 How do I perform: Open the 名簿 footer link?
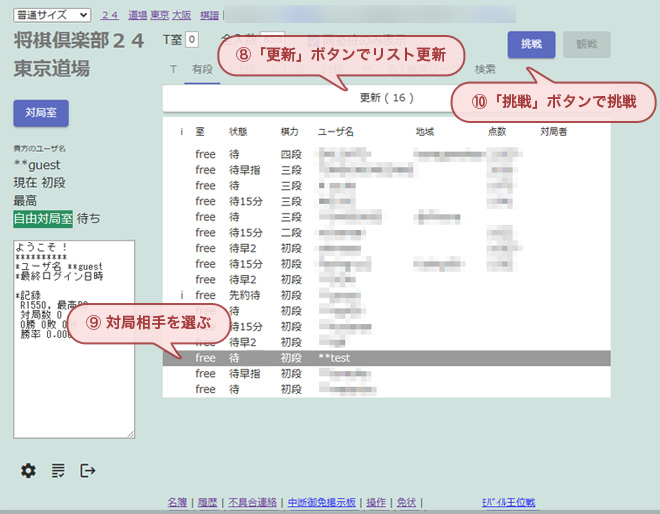click(x=177, y=502)
